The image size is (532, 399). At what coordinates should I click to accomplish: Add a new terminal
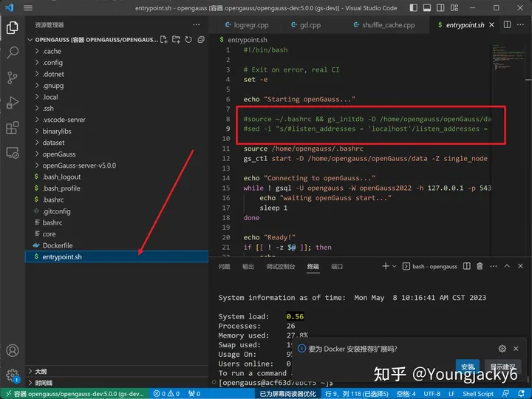(x=386, y=266)
